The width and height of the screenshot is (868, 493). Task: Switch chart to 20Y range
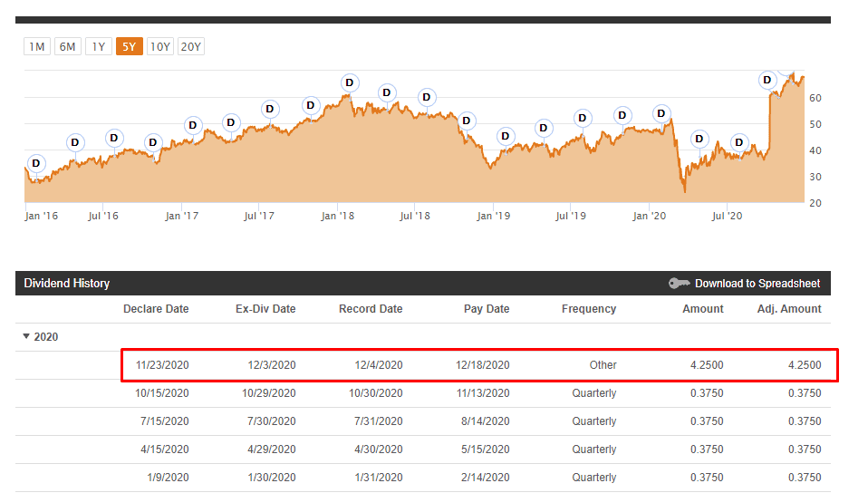point(191,46)
